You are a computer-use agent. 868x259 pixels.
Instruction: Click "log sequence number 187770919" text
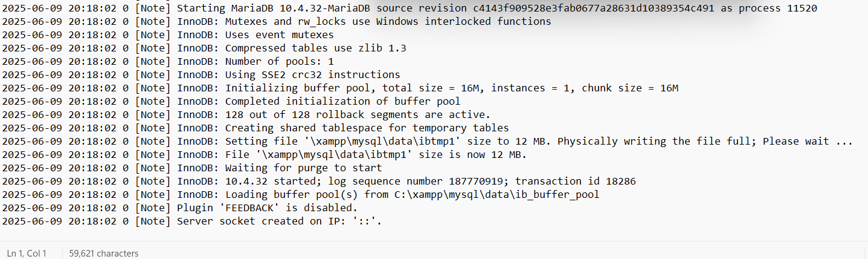416,182
